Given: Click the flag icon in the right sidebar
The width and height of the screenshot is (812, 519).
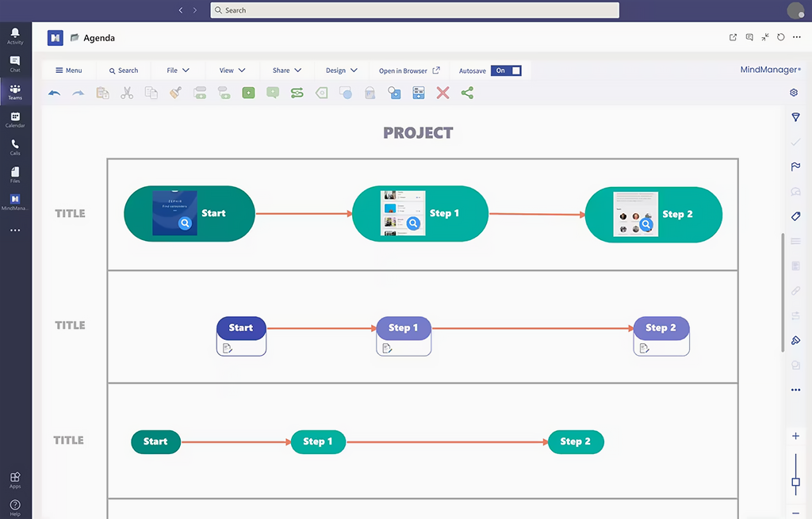Looking at the screenshot, I should (795, 166).
